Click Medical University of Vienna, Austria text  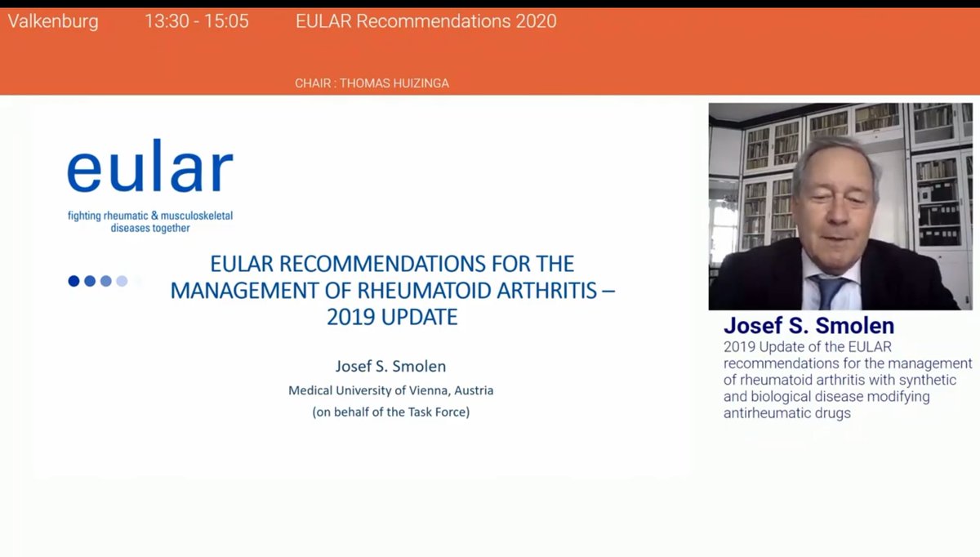coord(391,390)
